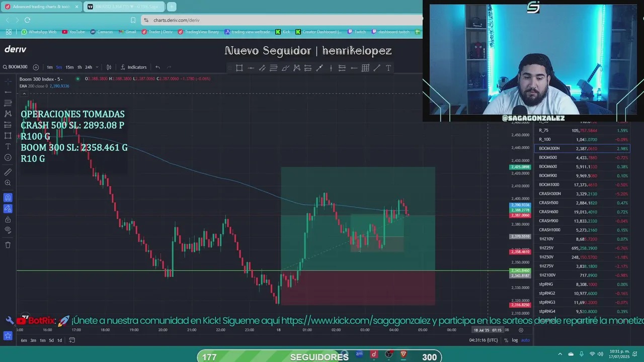The height and width of the screenshot is (362, 644).
Task: Toggle auto scale mode
Action: (x=525, y=340)
